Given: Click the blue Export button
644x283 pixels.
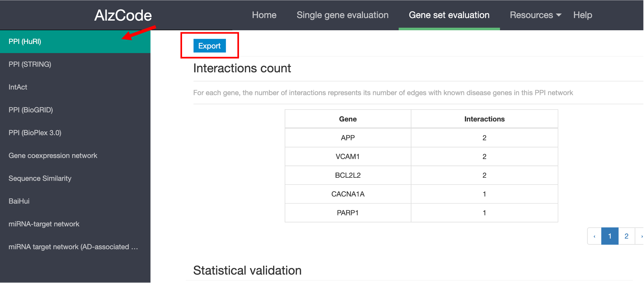Looking at the screenshot, I should (209, 46).
